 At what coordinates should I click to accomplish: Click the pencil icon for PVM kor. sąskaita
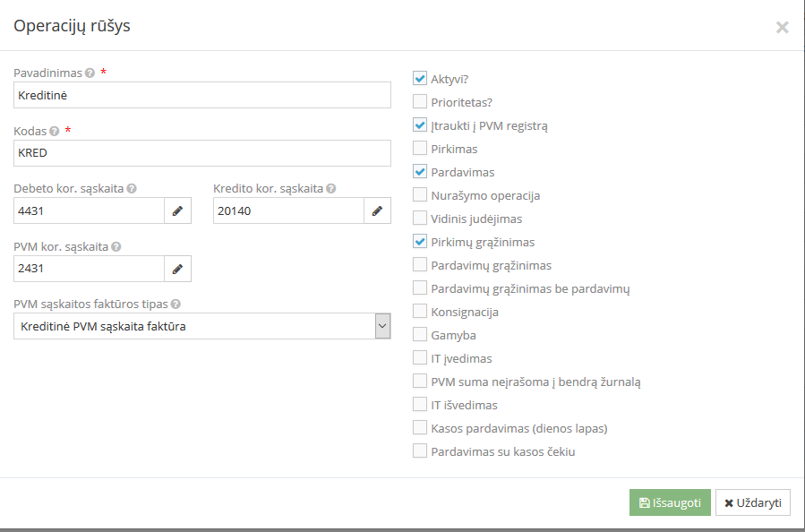[x=177, y=268]
